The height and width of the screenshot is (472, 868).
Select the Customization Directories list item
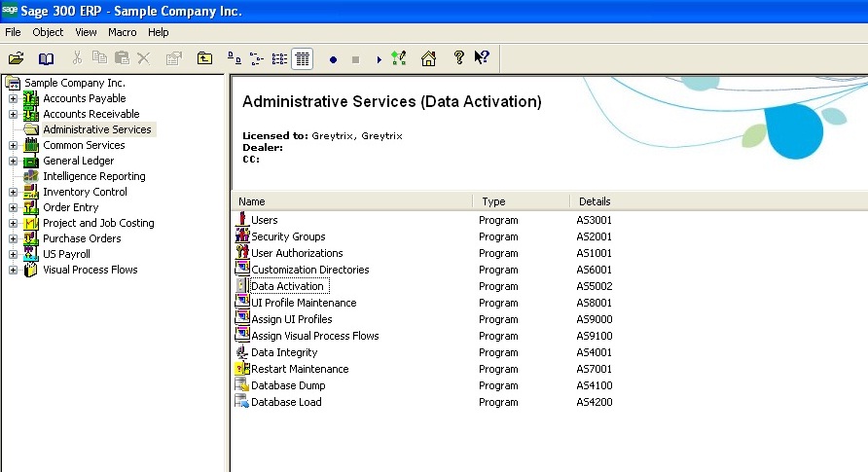pos(310,270)
